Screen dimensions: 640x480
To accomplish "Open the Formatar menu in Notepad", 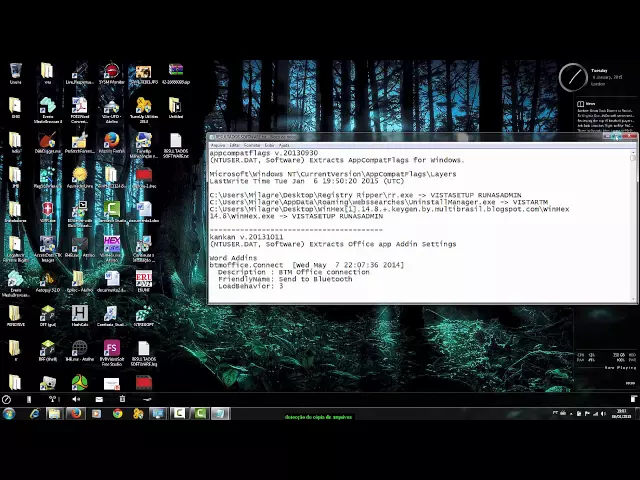I will click(252, 145).
